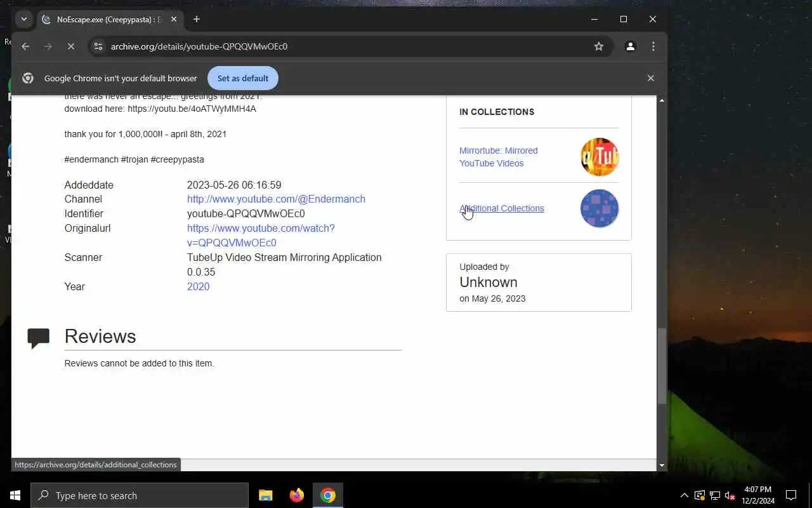Stop the page from loading
This screenshot has height=508, width=812.
tap(71, 46)
